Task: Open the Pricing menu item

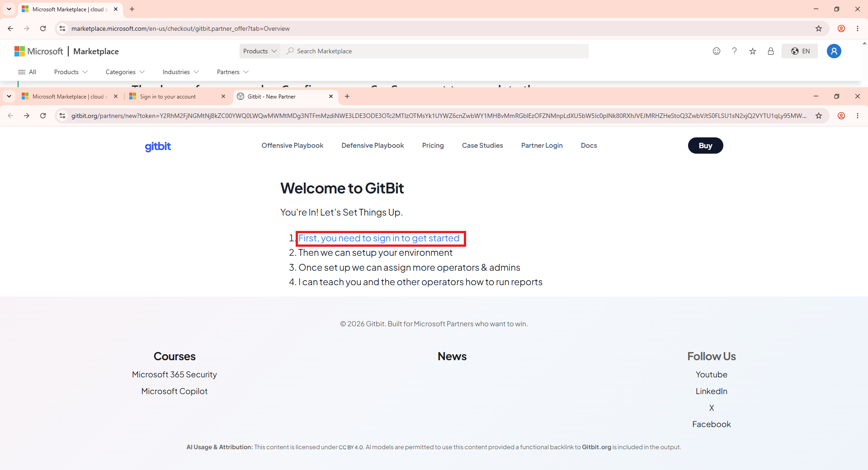Action: 433,146
